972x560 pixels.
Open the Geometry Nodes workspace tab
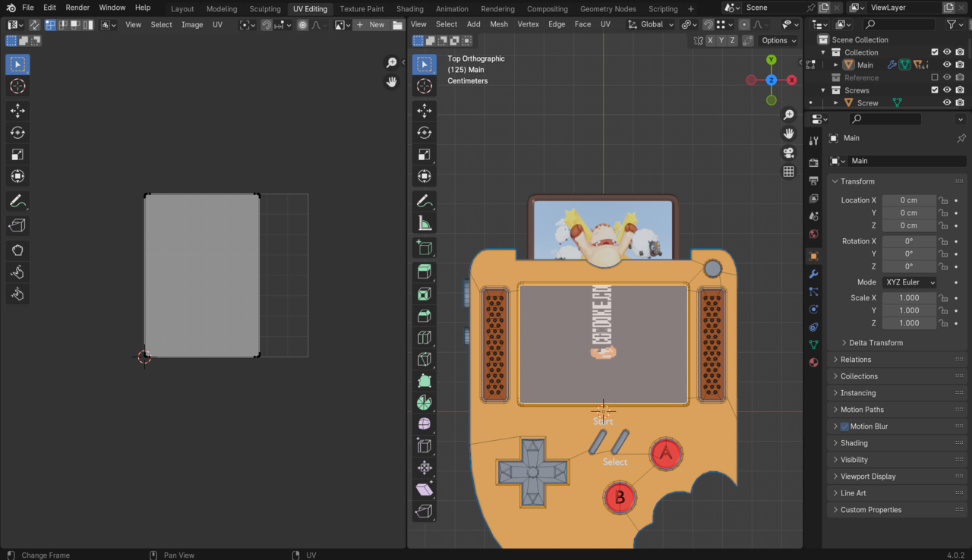(x=607, y=9)
